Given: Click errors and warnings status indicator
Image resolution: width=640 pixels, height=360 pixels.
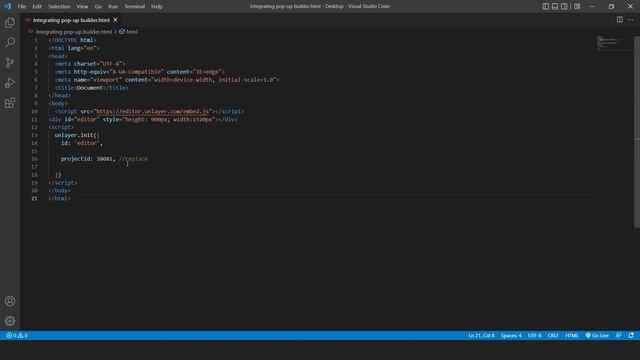Looking at the screenshot, I should pos(17,336).
